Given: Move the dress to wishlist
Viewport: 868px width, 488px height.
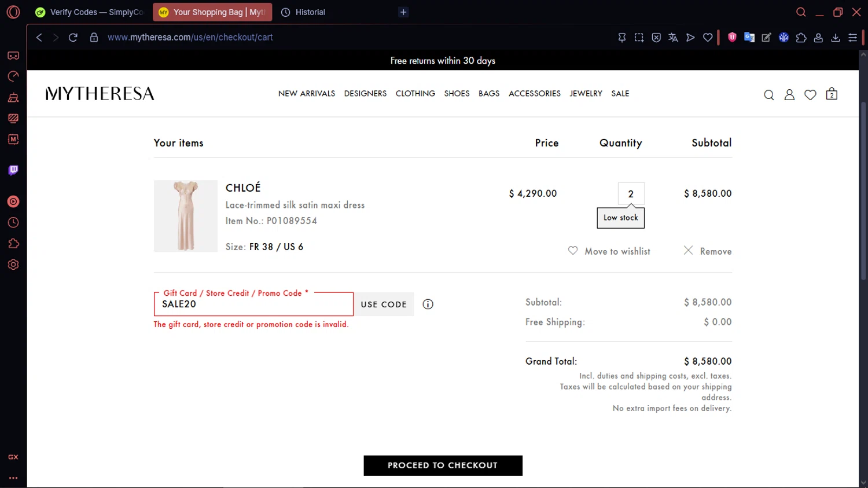Looking at the screenshot, I should 609,251.
